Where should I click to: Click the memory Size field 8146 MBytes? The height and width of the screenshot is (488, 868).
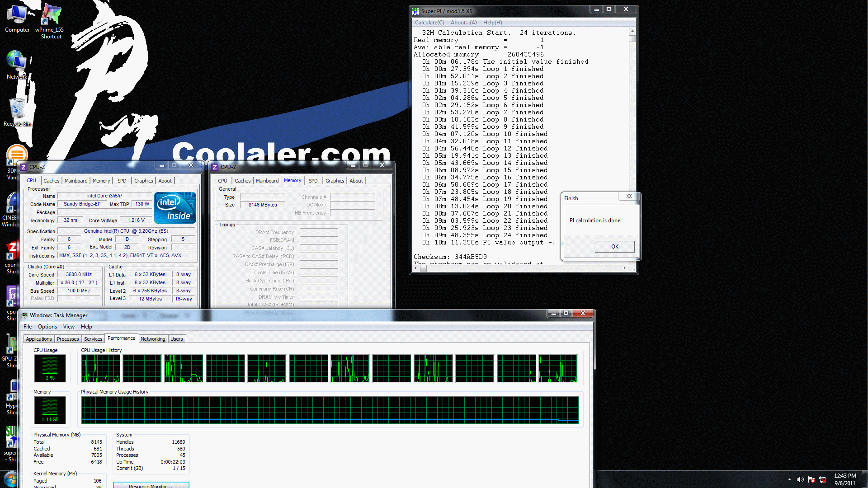pos(263,205)
